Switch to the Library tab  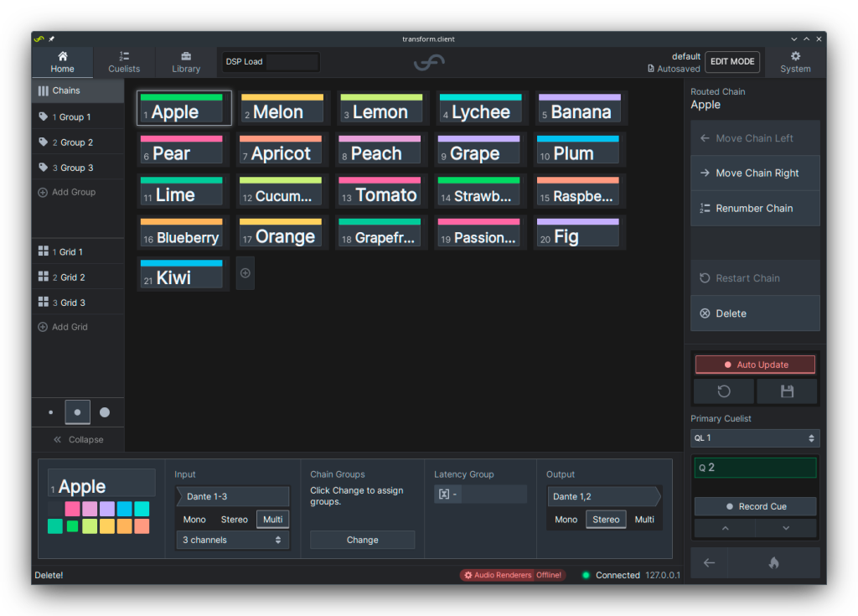[186, 62]
